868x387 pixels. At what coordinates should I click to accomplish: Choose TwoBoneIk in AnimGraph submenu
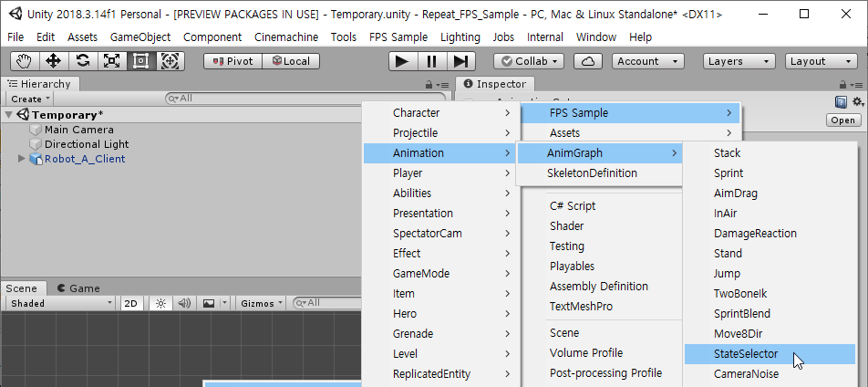(770, 293)
